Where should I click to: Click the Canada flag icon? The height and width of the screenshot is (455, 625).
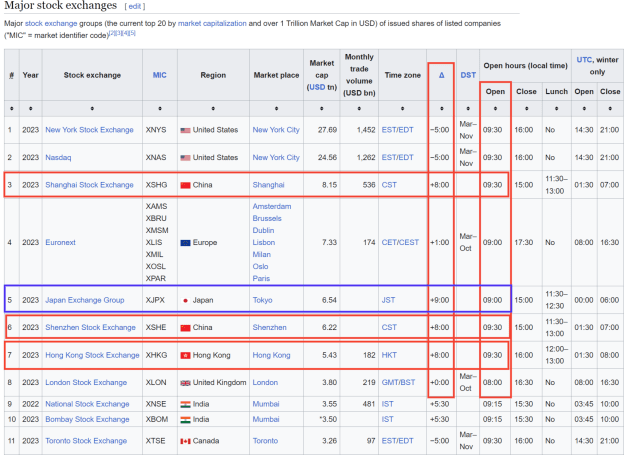[x=185, y=441]
